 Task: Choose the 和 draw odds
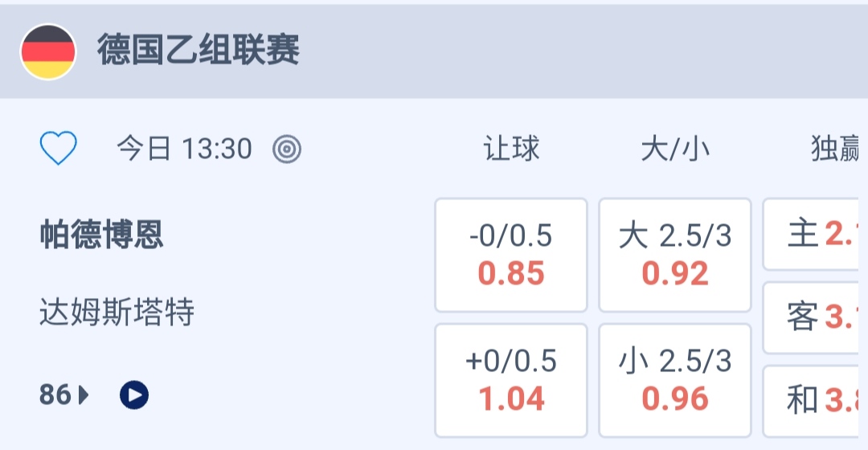tap(816, 399)
